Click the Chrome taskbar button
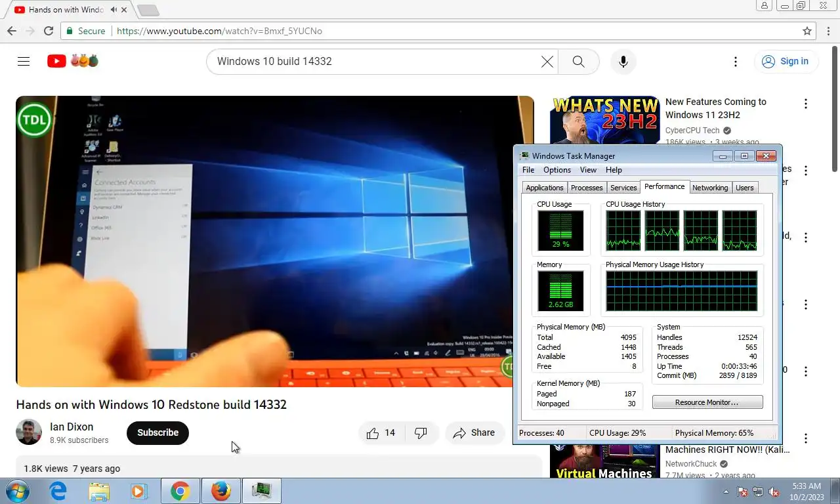Screen dimensions: 840x504 pos(180,491)
